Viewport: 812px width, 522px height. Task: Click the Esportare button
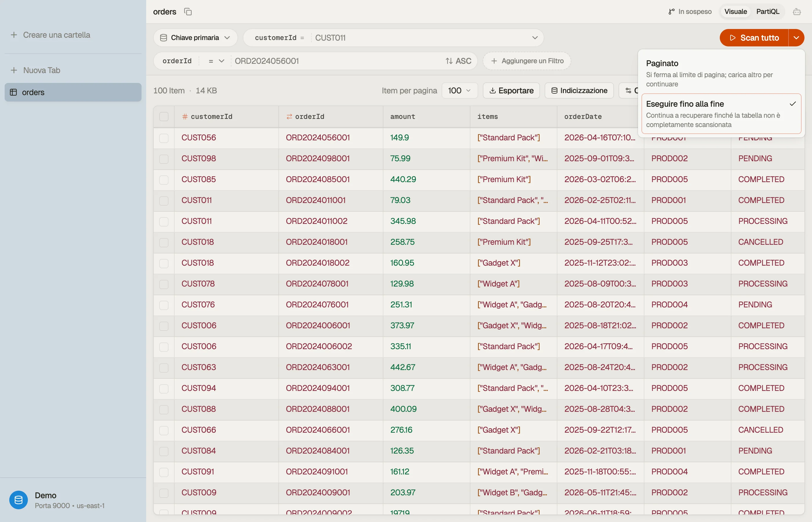point(511,90)
